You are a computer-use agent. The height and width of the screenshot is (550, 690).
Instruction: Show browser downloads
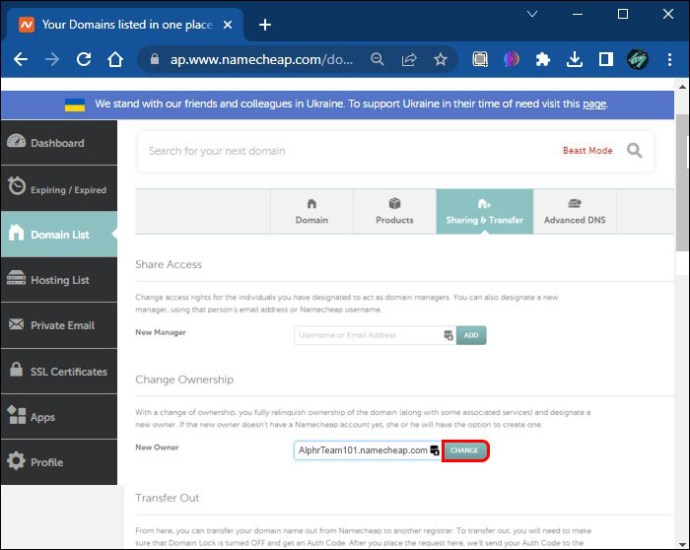pos(574,59)
